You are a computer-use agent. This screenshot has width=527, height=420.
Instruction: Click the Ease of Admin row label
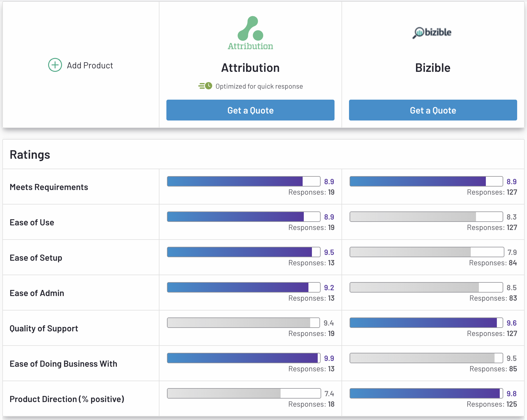(x=37, y=293)
